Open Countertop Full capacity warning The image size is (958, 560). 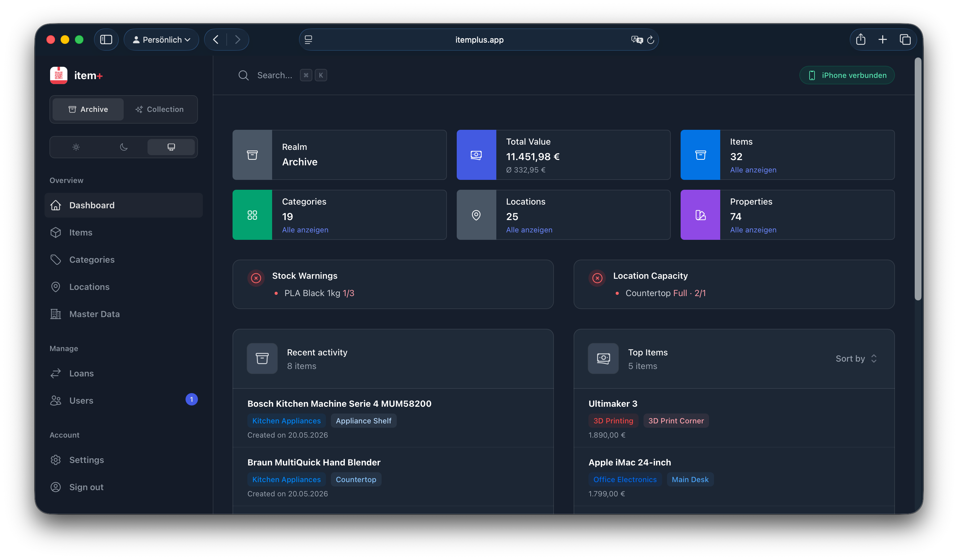coord(665,293)
